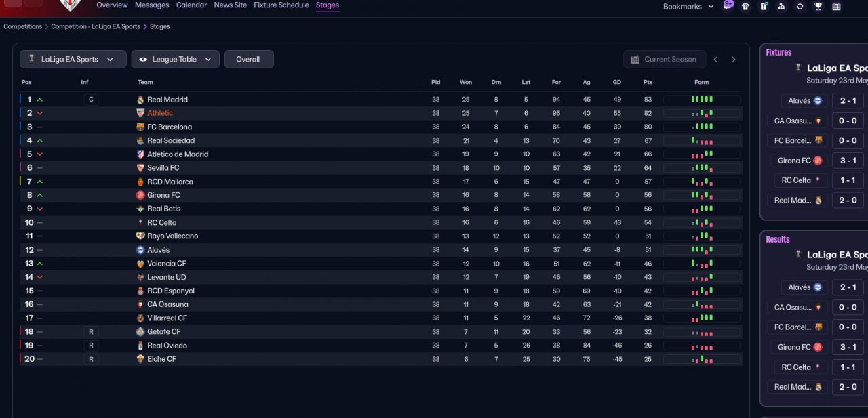868x418 pixels.
Task: Open the Levante UD team link in table
Action: coord(167,277)
